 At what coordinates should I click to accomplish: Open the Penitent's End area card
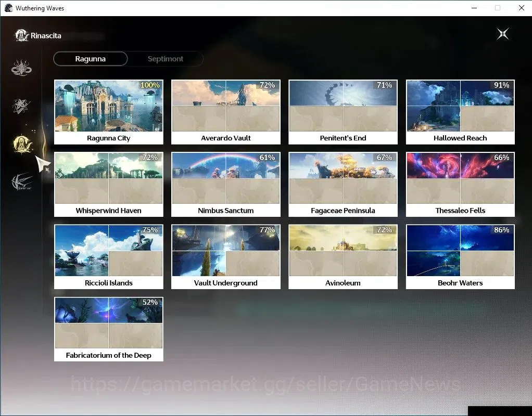coord(343,112)
